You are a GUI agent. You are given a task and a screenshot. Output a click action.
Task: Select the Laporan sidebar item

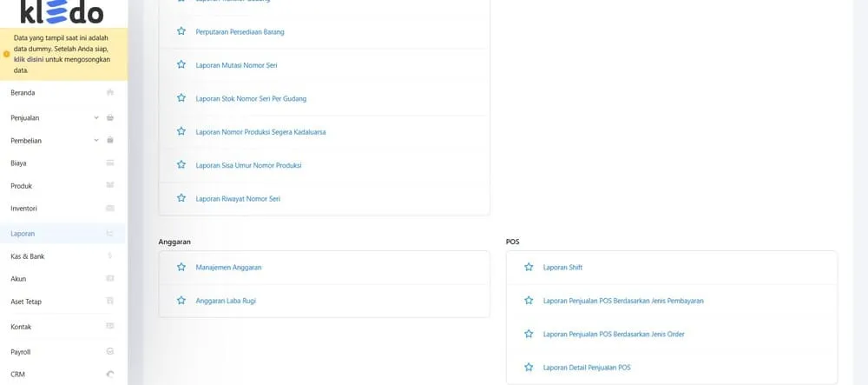tap(62, 234)
